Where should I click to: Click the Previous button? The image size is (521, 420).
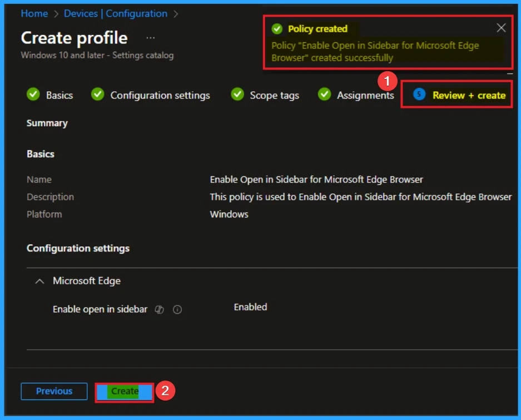(54, 391)
